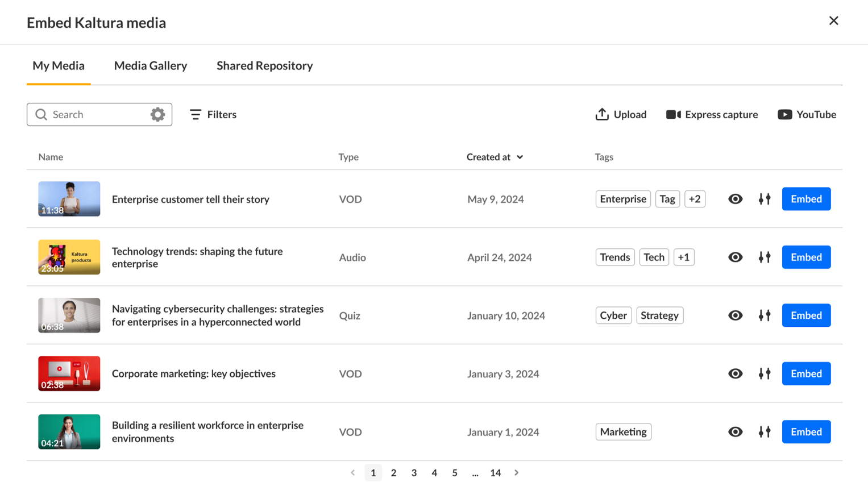Open embed settings for Building resilient workforce
The image size is (868, 499).
pos(765,432)
